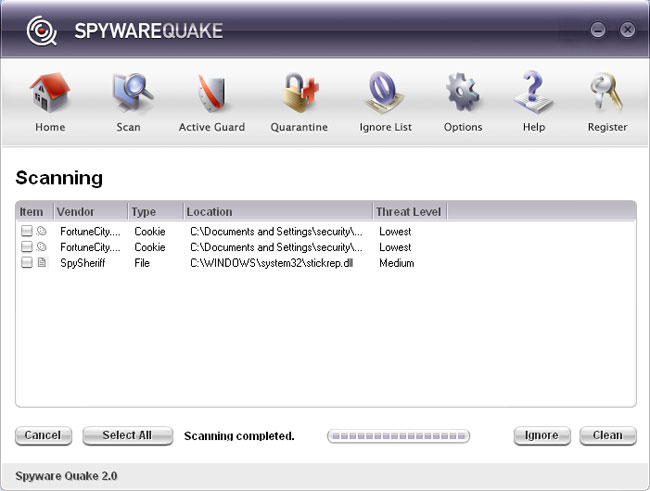Click Spyware Quake 2.0 status bar text

coord(66,476)
